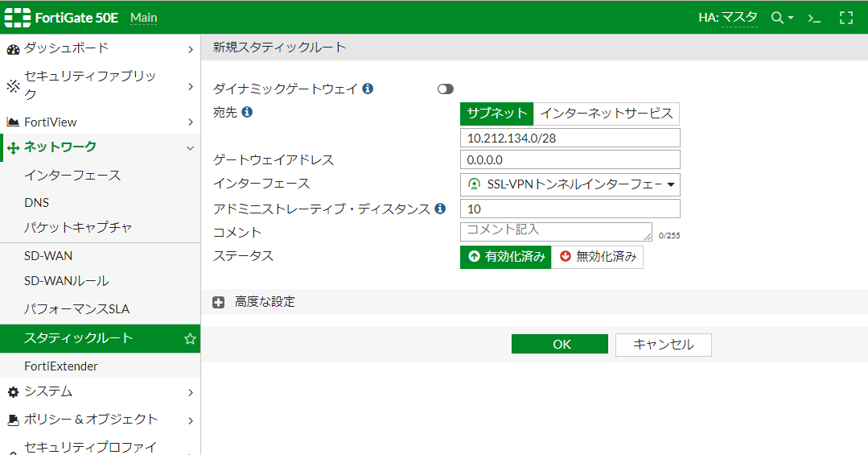Viewport: 868px width, 455px height.
Task: Open the search magnifier icon in header
Action: click(777, 18)
